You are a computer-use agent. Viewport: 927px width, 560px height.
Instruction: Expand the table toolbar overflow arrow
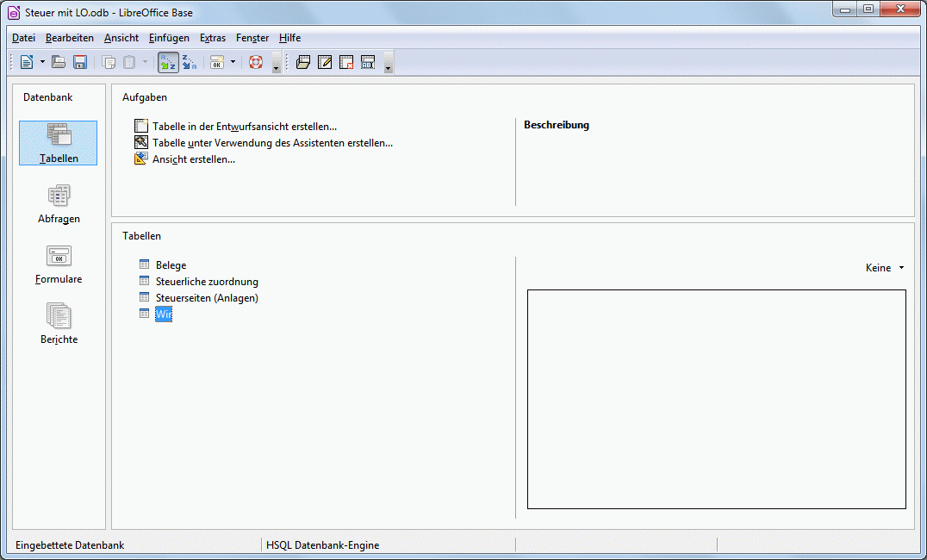(389, 63)
